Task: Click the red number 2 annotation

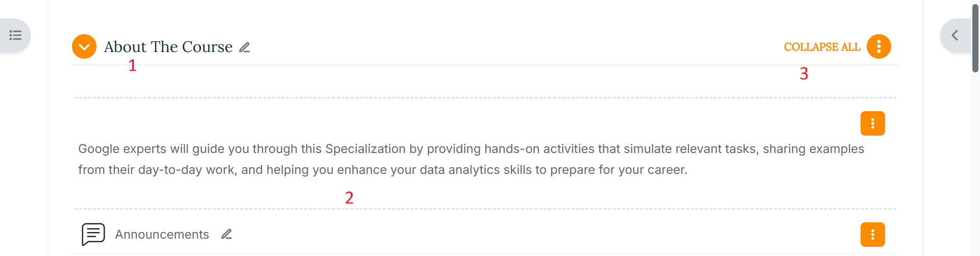Action: (x=349, y=198)
